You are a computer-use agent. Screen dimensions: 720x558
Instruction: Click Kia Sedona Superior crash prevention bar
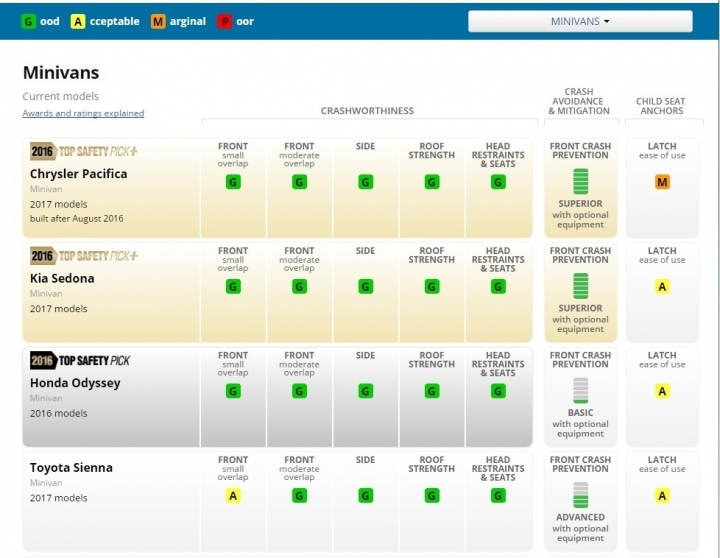point(580,286)
